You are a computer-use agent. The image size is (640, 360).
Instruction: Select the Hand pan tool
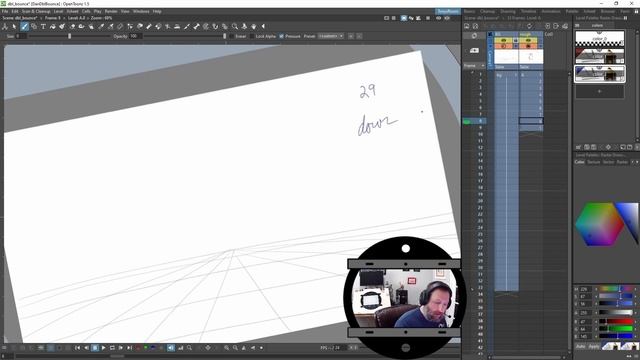(x=253, y=27)
